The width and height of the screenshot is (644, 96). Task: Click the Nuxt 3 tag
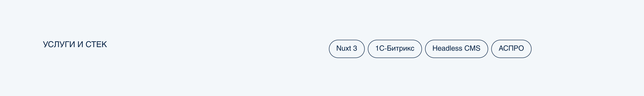347,48
